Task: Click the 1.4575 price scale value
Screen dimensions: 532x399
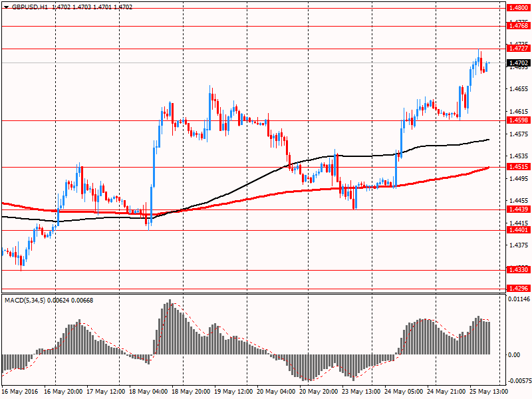Action: (x=519, y=134)
